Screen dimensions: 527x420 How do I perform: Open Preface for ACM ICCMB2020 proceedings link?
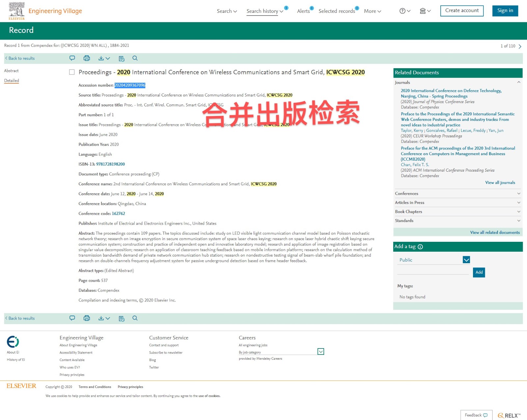pyautogui.click(x=458, y=154)
